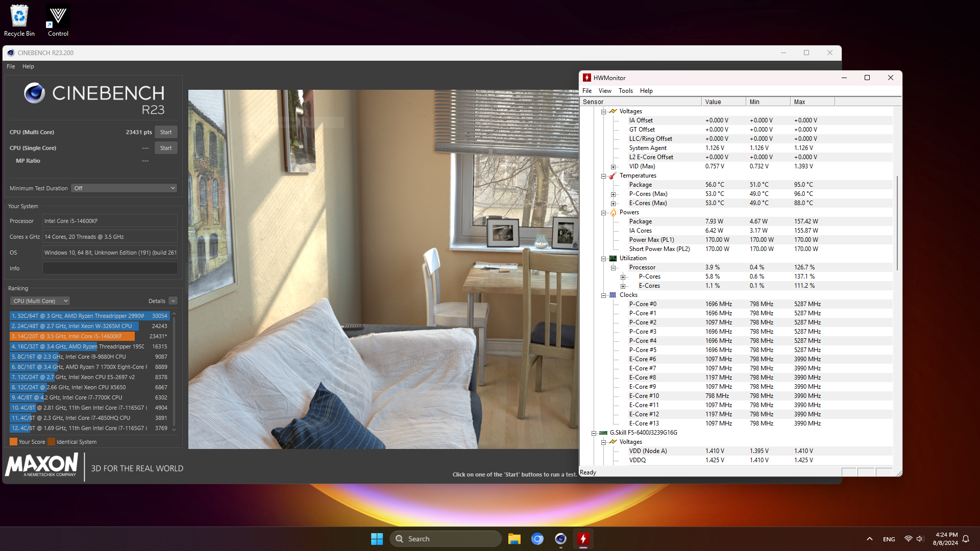
Task: Open the Chrome taskbar icon
Action: click(x=537, y=539)
